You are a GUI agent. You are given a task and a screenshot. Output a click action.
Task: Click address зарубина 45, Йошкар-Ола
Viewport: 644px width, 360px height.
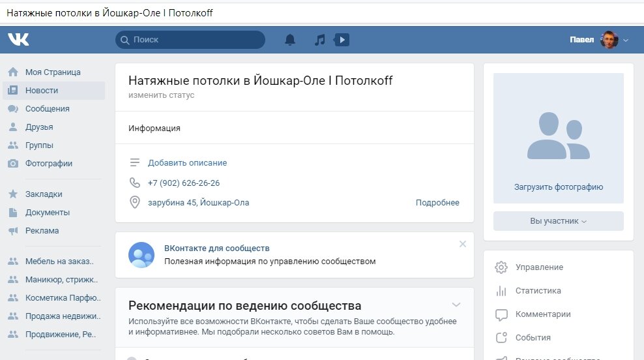(198, 203)
